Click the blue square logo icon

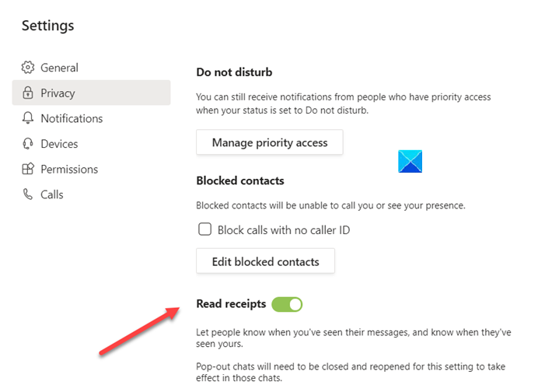(410, 161)
